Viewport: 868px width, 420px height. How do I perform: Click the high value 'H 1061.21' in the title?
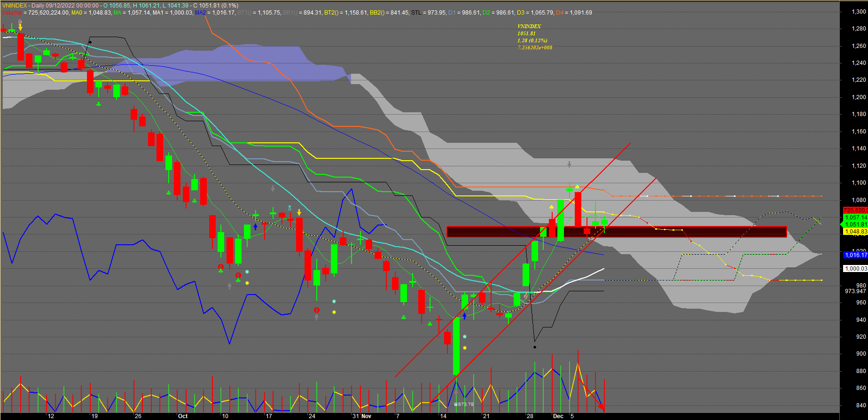[147, 6]
